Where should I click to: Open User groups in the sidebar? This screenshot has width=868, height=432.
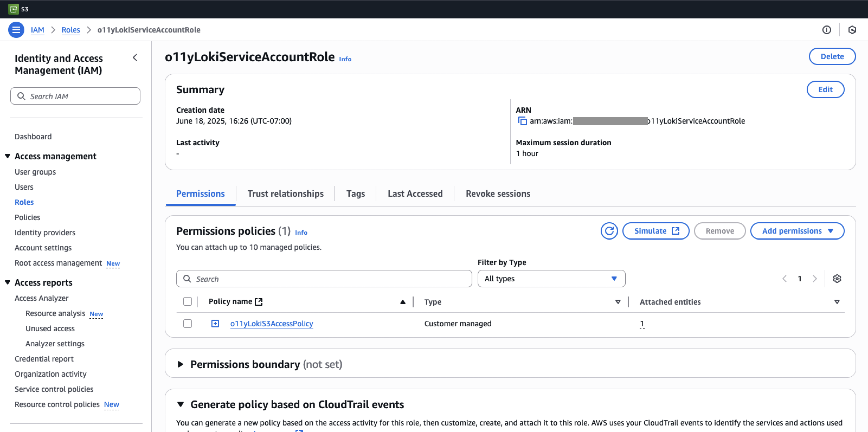[35, 172]
